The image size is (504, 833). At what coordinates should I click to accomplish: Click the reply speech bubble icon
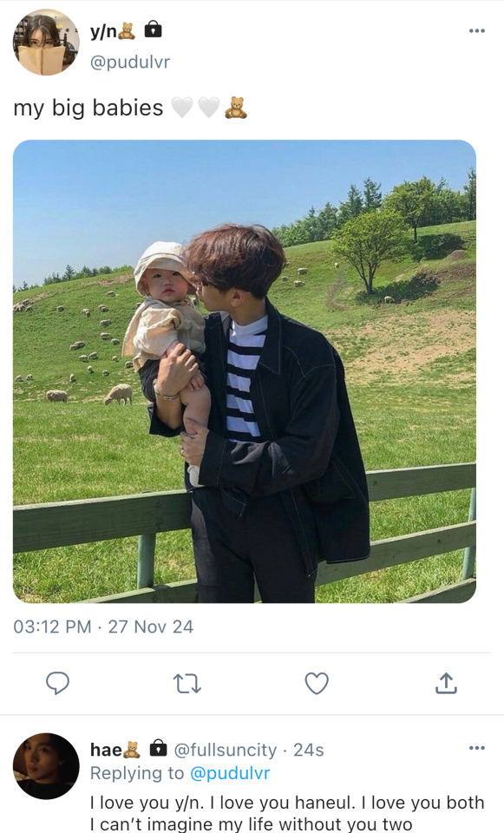coord(57,683)
